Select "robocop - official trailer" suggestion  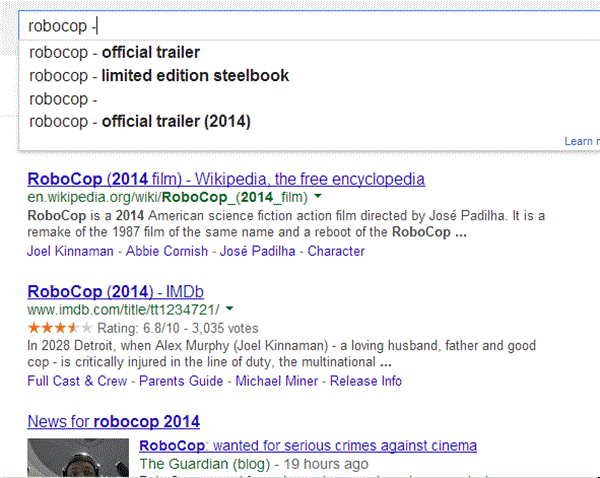click(115, 52)
